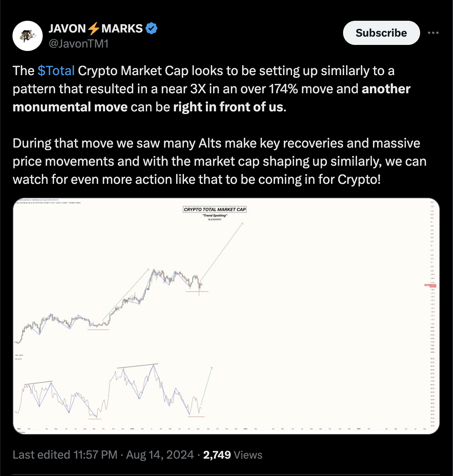Open the $Total cashtag link
The width and height of the screenshot is (453, 476).
click(x=56, y=71)
